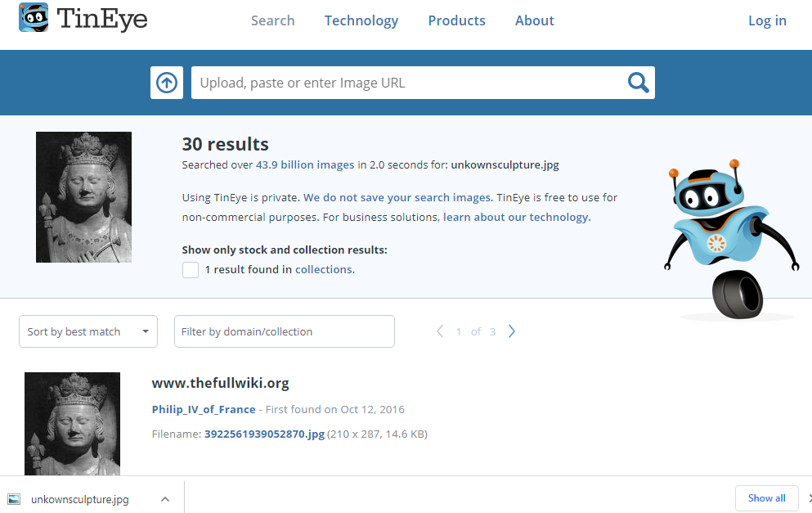Open the collections link
The width and height of the screenshot is (812, 513).
click(x=324, y=269)
